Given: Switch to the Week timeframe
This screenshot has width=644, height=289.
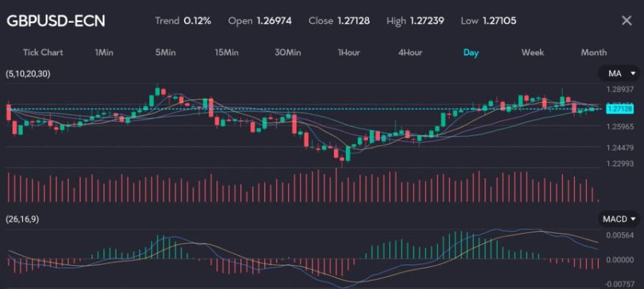Looking at the screenshot, I should pyautogui.click(x=533, y=52).
